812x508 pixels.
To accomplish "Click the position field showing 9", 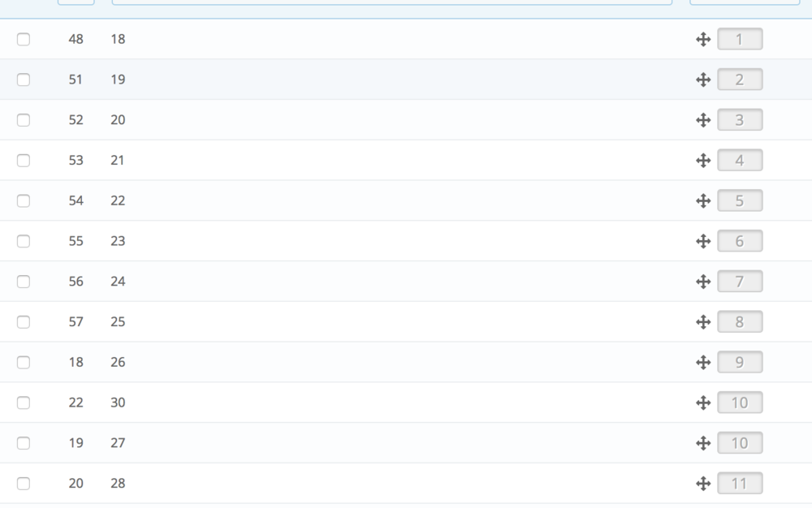I will click(x=740, y=362).
